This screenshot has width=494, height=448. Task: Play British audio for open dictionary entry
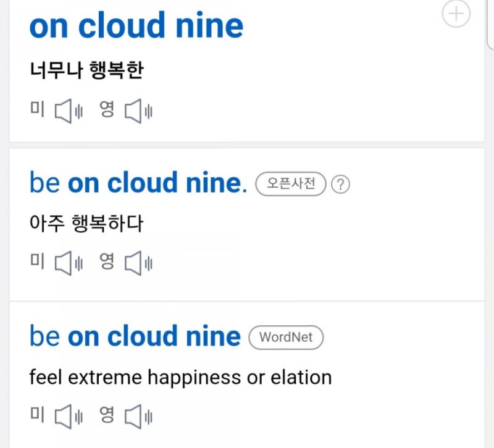click(x=138, y=263)
